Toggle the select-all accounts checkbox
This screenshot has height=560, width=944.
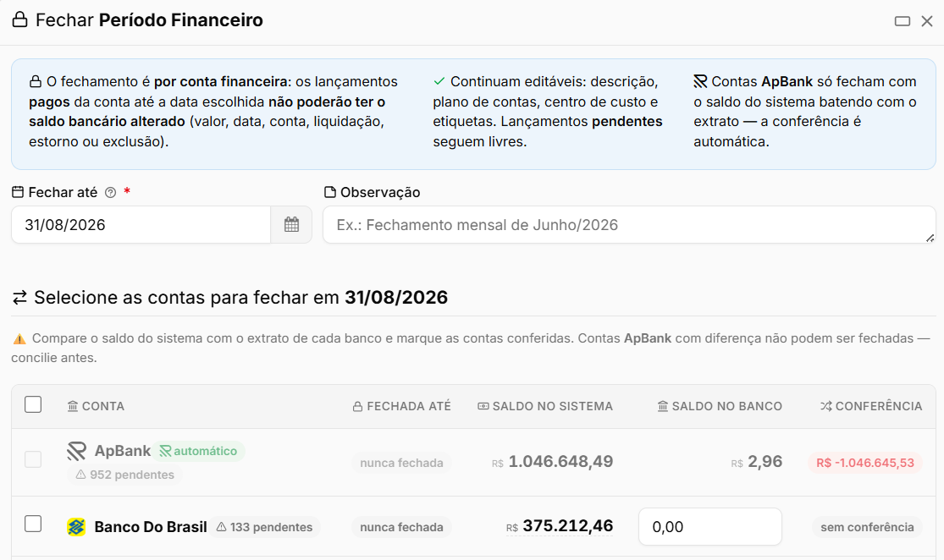tap(33, 405)
